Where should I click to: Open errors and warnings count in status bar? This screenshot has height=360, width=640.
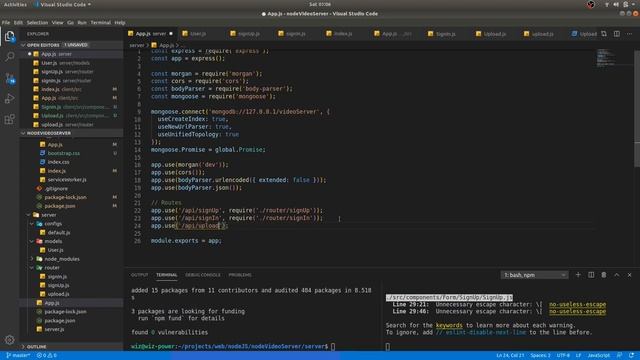[x=47, y=356]
